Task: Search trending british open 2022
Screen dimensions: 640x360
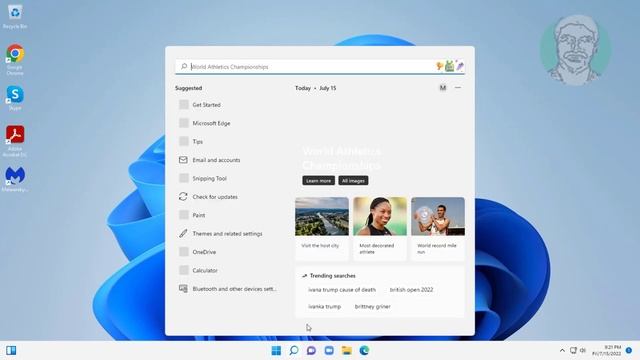Action: click(x=411, y=290)
